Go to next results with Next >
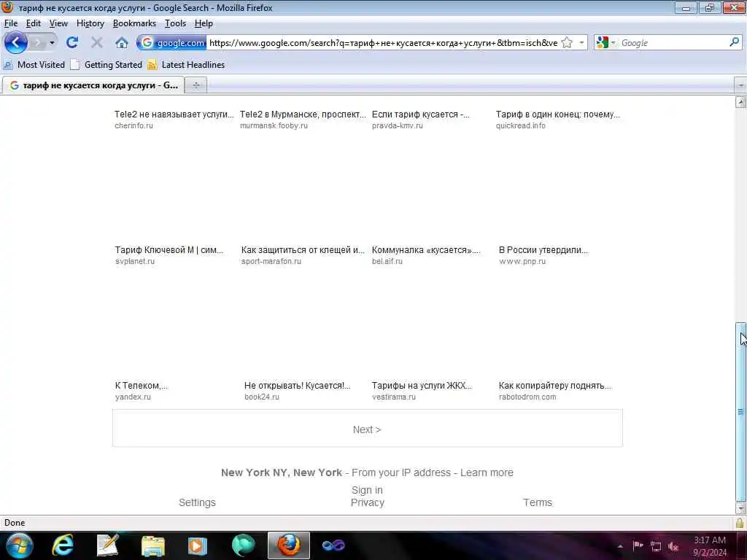The image size is (747, 560). tap(368, 429)
